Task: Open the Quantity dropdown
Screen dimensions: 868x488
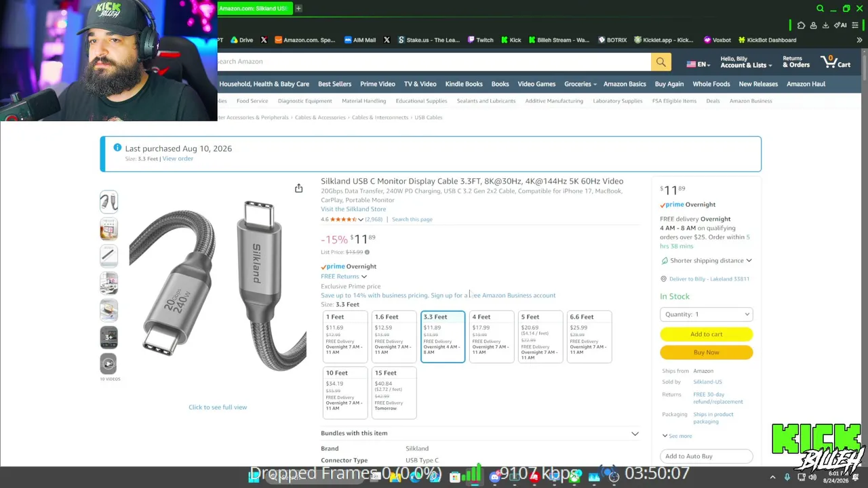Action: 706,314
